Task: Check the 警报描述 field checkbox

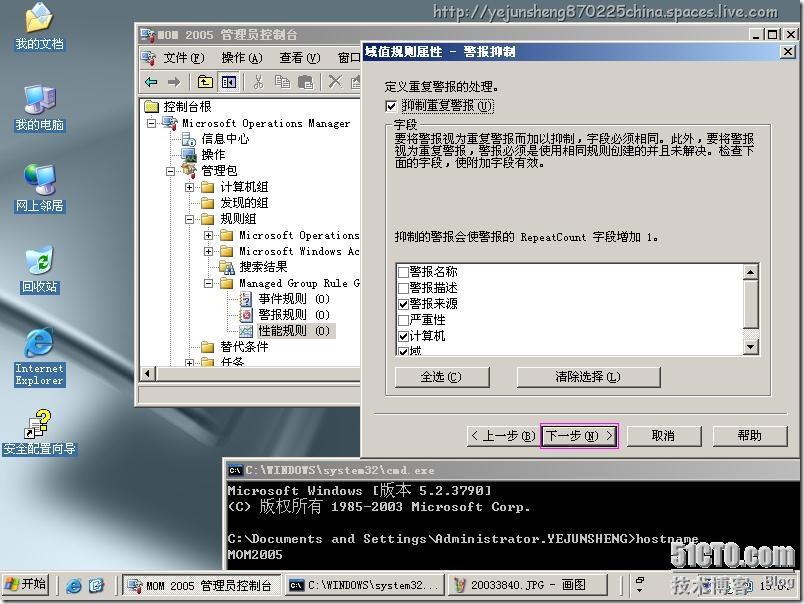Action: 404,288
